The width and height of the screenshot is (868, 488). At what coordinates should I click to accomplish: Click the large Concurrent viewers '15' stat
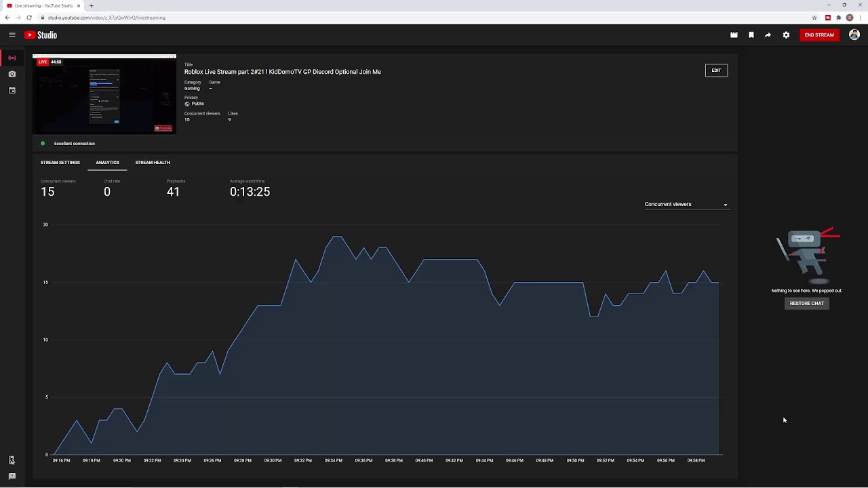[47, 192]
